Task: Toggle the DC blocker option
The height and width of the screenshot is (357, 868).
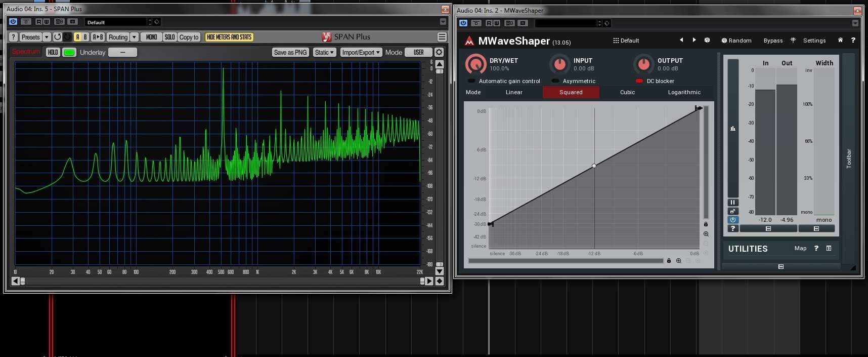Action: (x=639, y=81)
